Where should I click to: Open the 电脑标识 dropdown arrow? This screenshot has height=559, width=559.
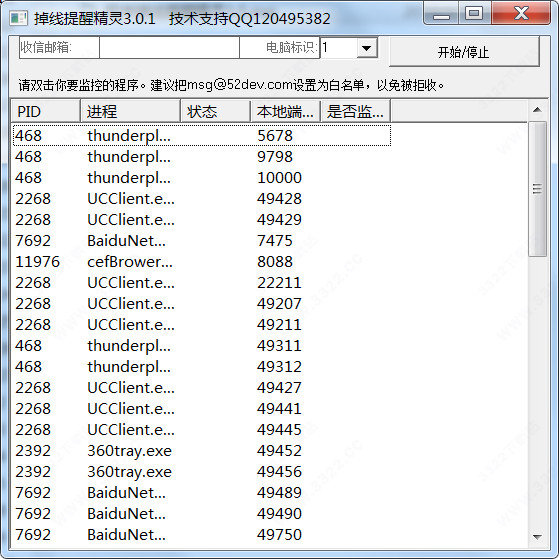[366, 48]
